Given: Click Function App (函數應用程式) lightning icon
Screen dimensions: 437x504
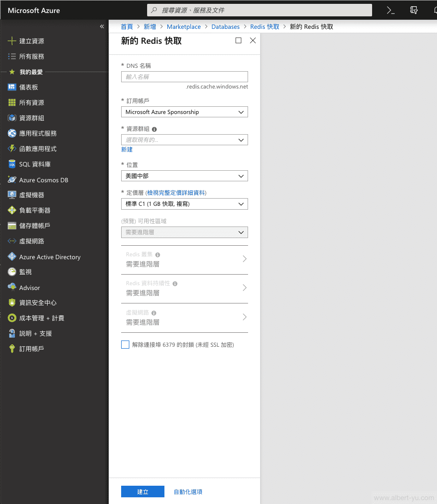Looking at the screenshot, I should 12,149.
